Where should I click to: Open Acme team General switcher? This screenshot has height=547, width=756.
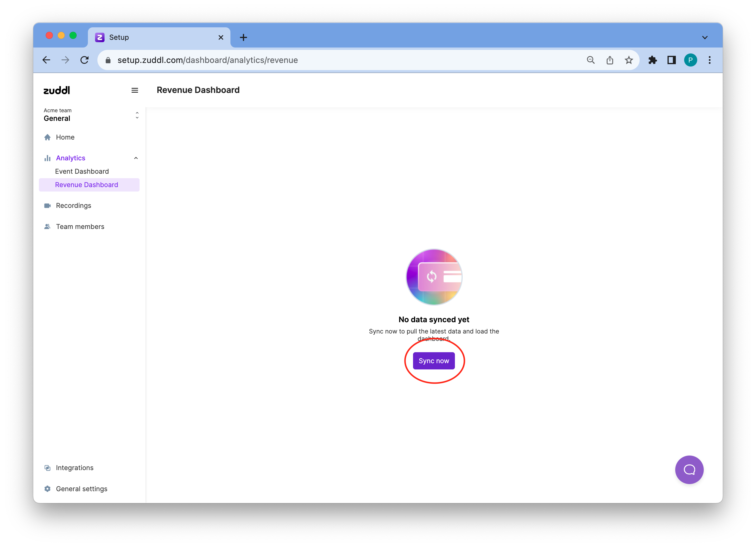[x=91, y=115]
